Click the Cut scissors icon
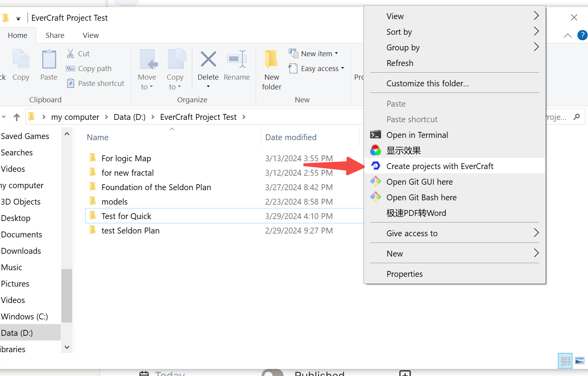588x376 pixels. (x=71, y=53)
